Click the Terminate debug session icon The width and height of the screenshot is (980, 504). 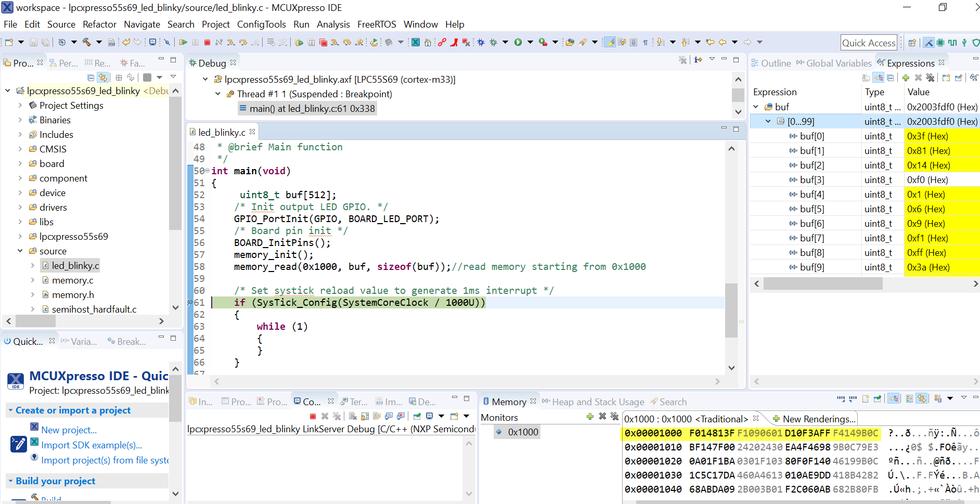click(x=207, y=42)
